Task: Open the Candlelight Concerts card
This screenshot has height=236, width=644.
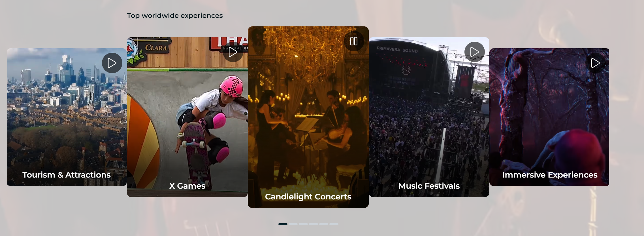Action: point(308,117)
